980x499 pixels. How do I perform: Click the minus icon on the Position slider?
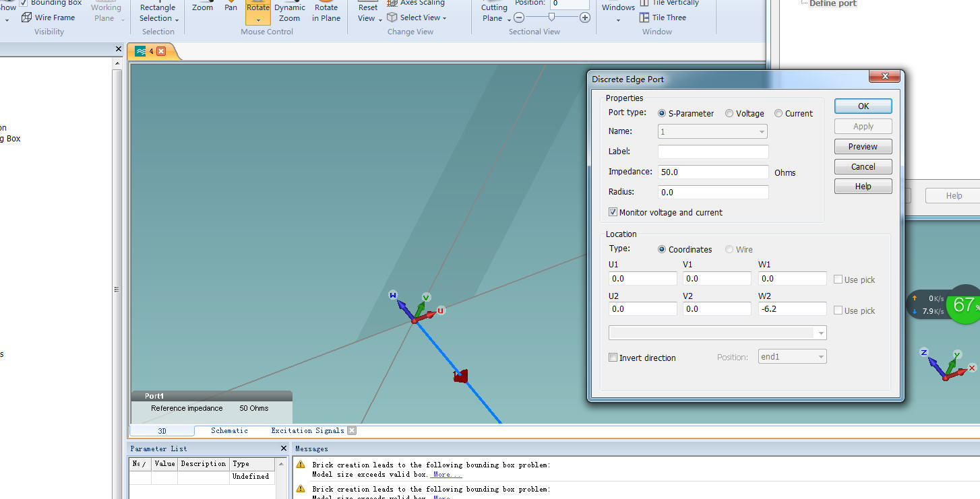(x=520, y=18)
